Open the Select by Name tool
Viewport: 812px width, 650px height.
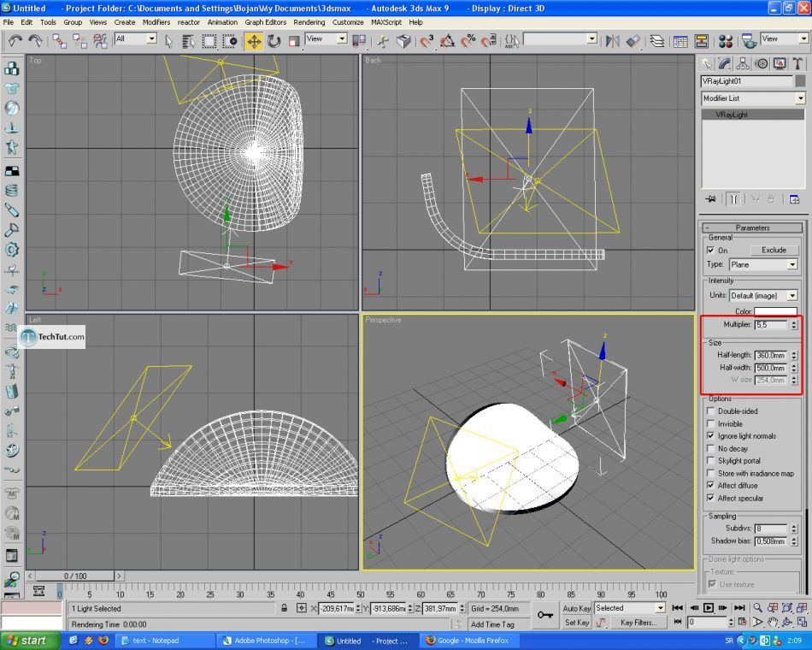(189, 41)
